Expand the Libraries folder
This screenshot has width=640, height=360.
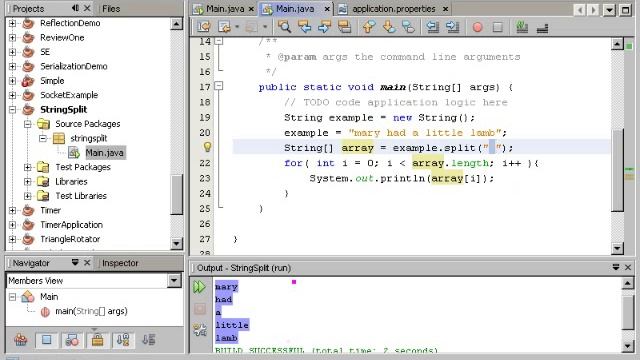pos(27,181)
